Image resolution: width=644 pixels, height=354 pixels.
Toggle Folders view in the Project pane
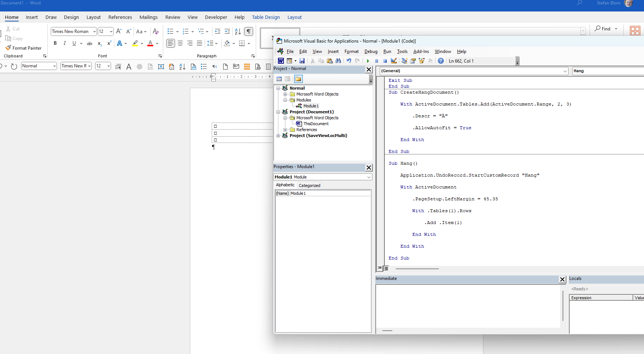pyautogui.click(x=298, y=79)
